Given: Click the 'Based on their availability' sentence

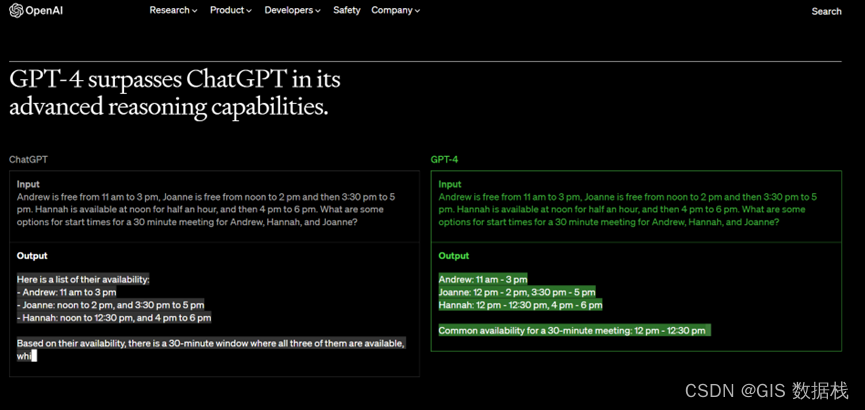Looking at the screenshot, I should point(211,350).
